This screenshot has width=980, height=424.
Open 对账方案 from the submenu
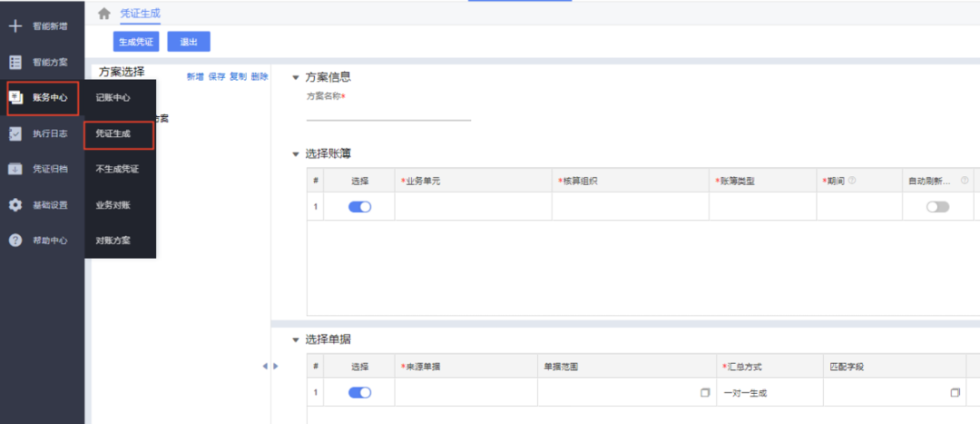(113, 240)
